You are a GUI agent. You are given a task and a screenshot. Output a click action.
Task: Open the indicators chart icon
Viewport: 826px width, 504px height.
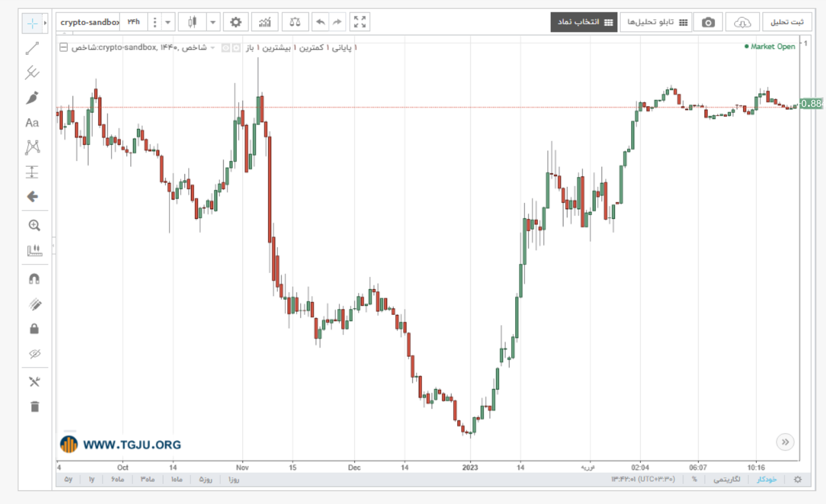[265, 22]
